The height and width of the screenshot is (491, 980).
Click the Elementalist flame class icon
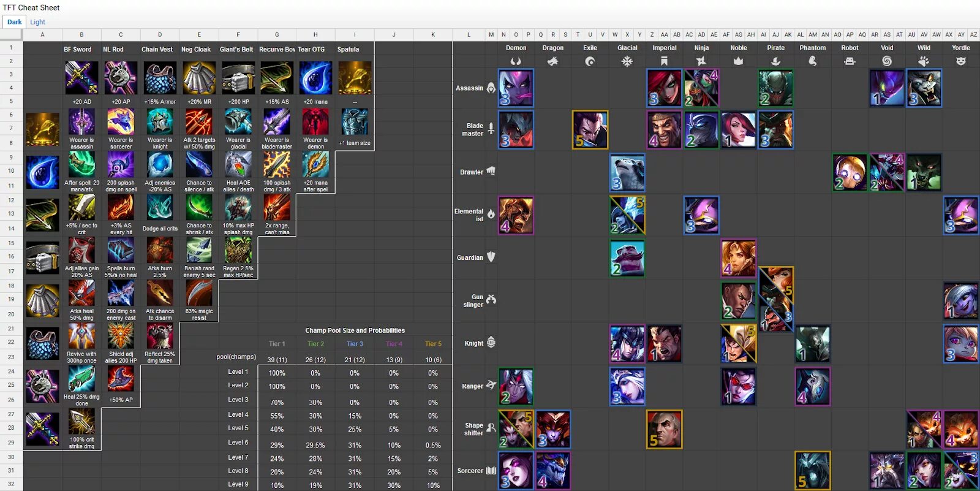click(x=491, y=215)
